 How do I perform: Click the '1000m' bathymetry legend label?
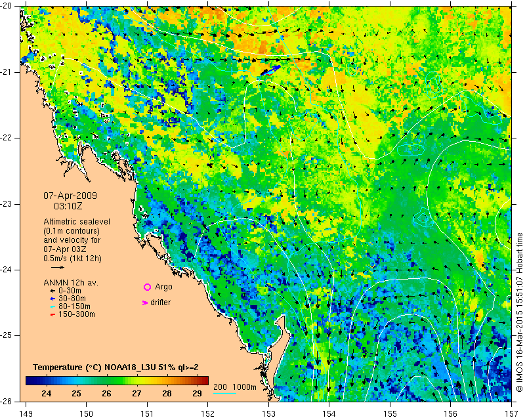tap(244, 387)
